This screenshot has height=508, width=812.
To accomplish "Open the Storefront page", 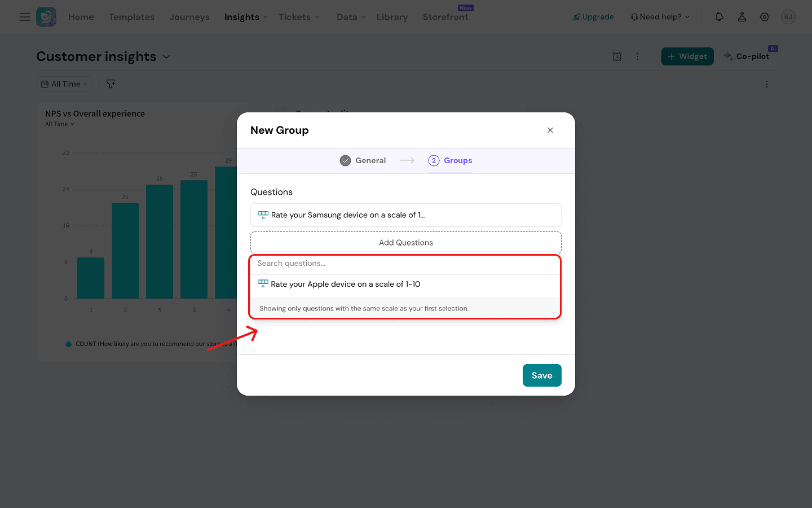I will 445,17.
